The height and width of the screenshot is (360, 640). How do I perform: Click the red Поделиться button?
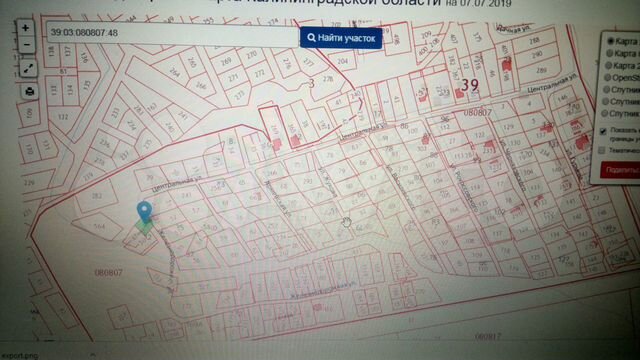(620, 170)
